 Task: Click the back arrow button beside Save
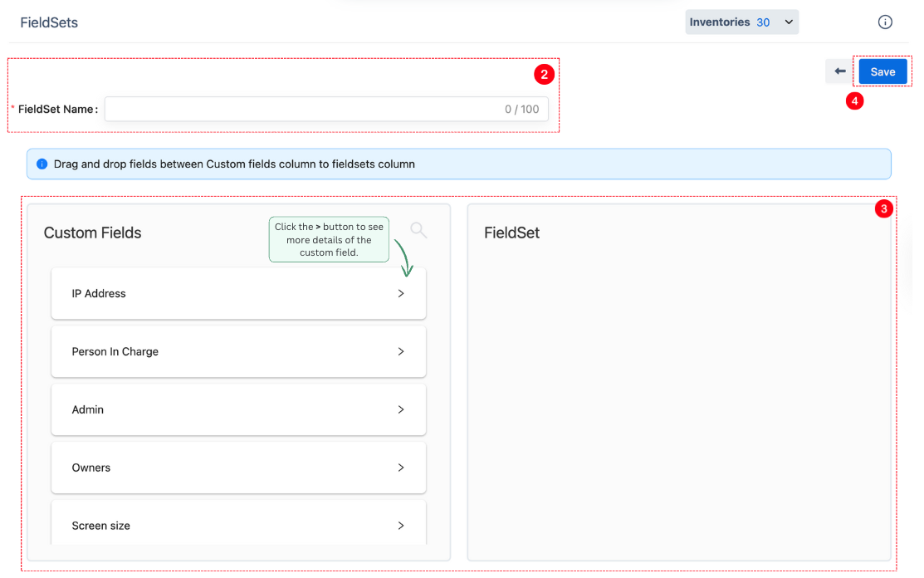coord(839,71)
